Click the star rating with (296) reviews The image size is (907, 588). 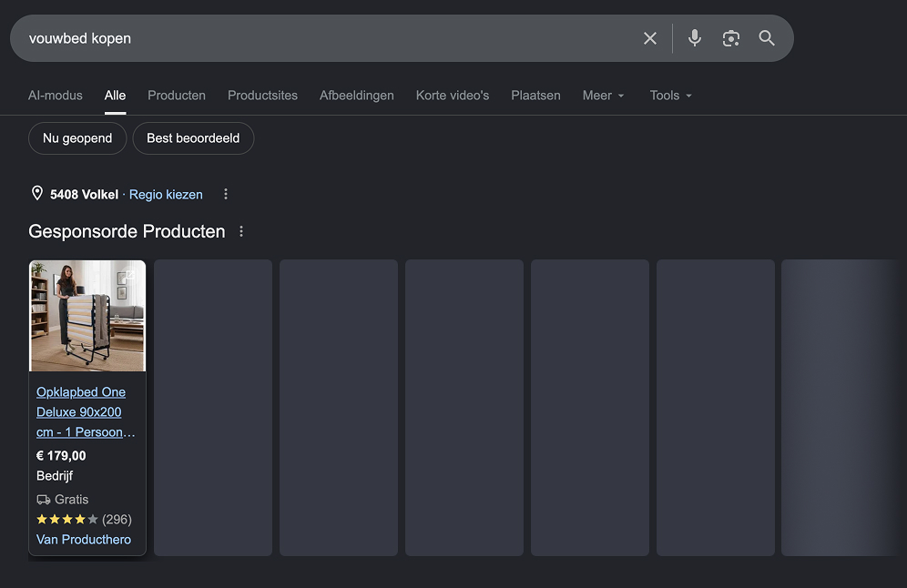pyautogui.click(x=84, y=519)
